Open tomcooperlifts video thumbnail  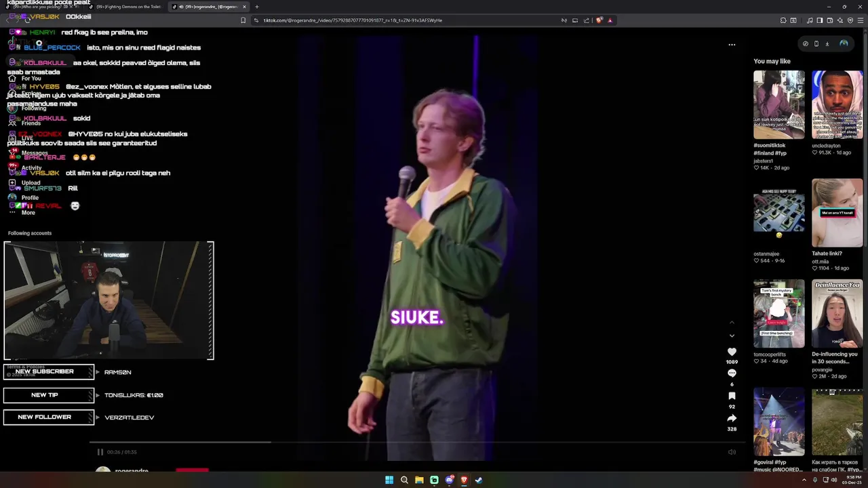point(779,314)
